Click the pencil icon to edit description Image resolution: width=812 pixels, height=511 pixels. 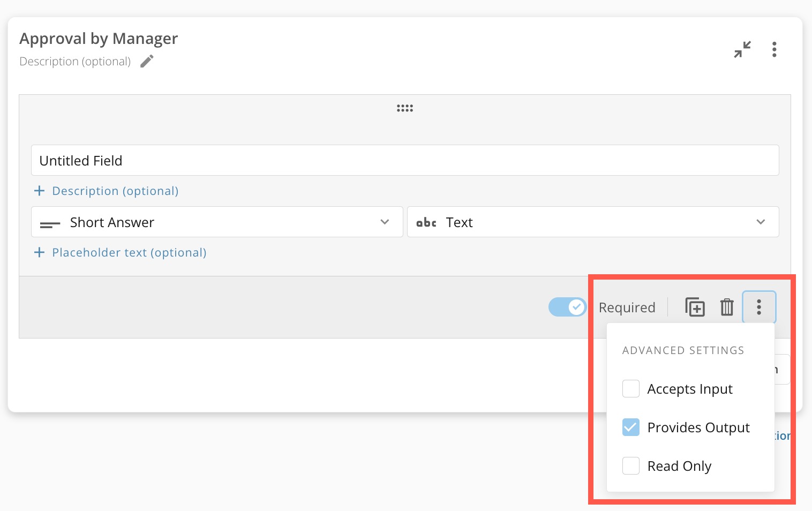[147, 62]
